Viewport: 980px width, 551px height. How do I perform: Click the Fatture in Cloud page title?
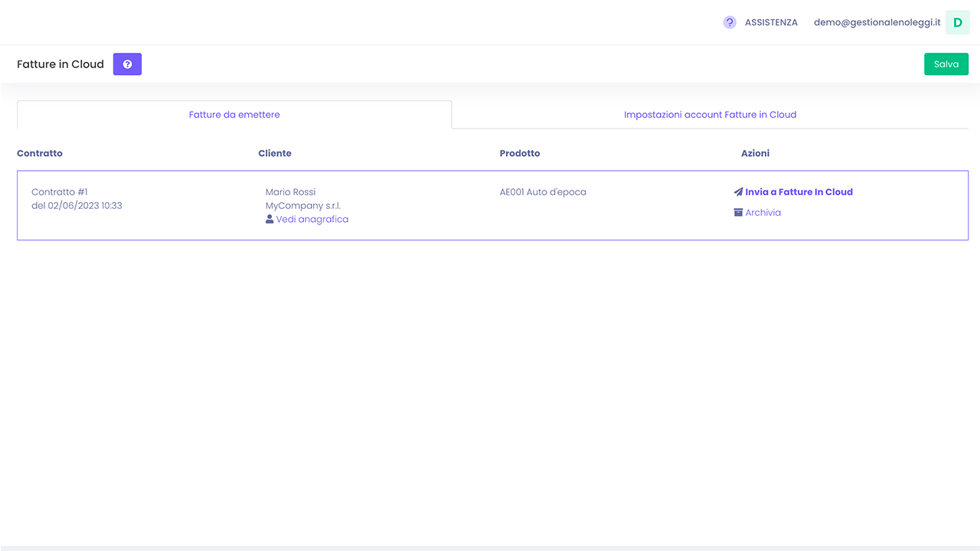[60, 64]
